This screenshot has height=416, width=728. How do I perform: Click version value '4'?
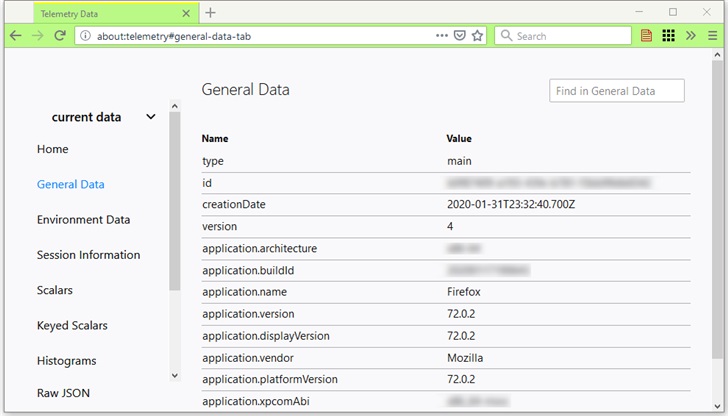pyautogui.click(x=450, y=227)
